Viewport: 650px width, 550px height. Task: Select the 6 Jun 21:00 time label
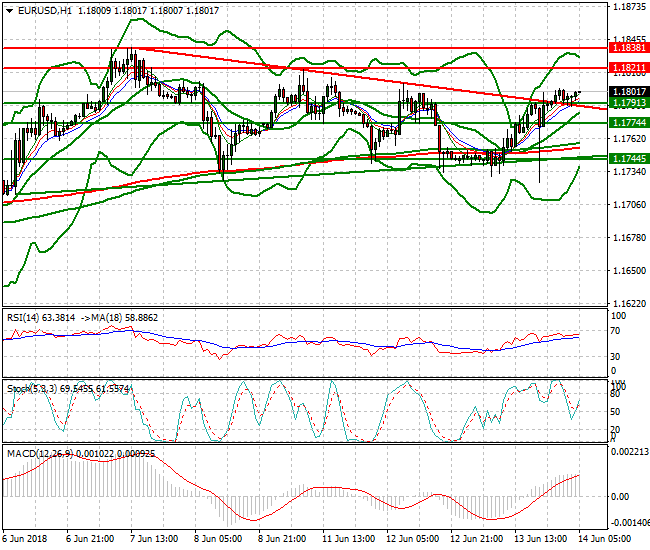(90, 539)
